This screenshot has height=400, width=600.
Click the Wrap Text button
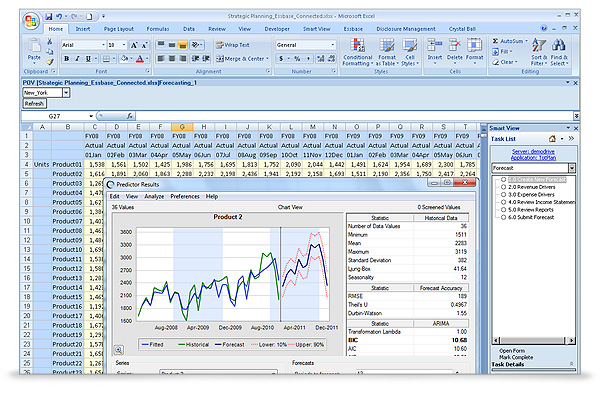(x=235, y=45)
